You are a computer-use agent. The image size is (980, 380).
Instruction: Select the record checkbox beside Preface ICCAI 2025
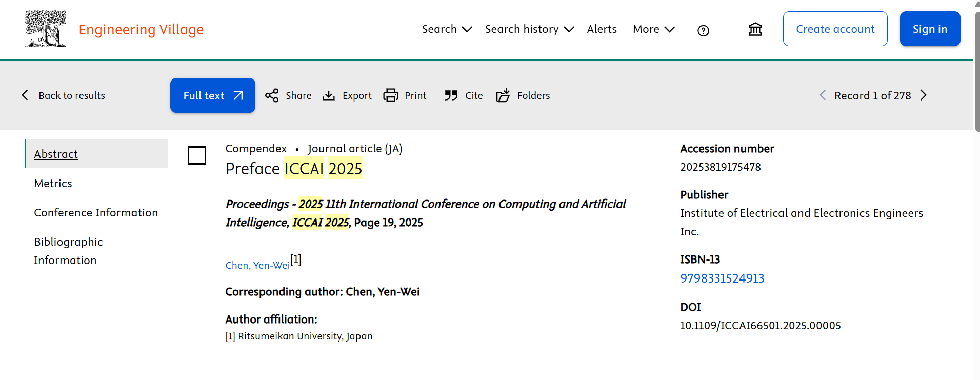[x=197, y=155]
